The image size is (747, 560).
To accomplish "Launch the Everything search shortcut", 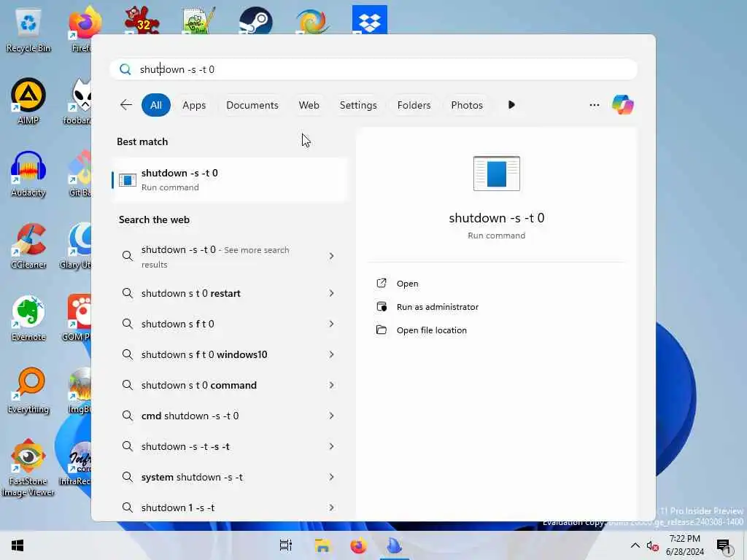I will click(28, 391).
